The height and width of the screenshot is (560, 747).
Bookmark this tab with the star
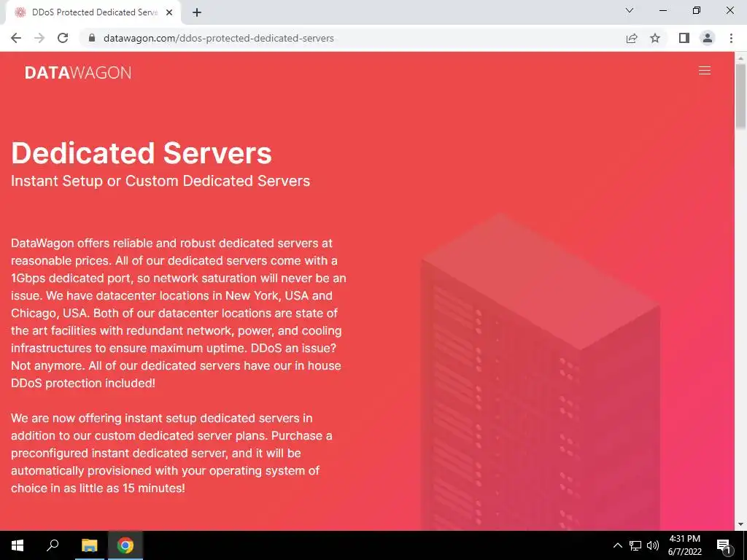[x=655, y=38]
